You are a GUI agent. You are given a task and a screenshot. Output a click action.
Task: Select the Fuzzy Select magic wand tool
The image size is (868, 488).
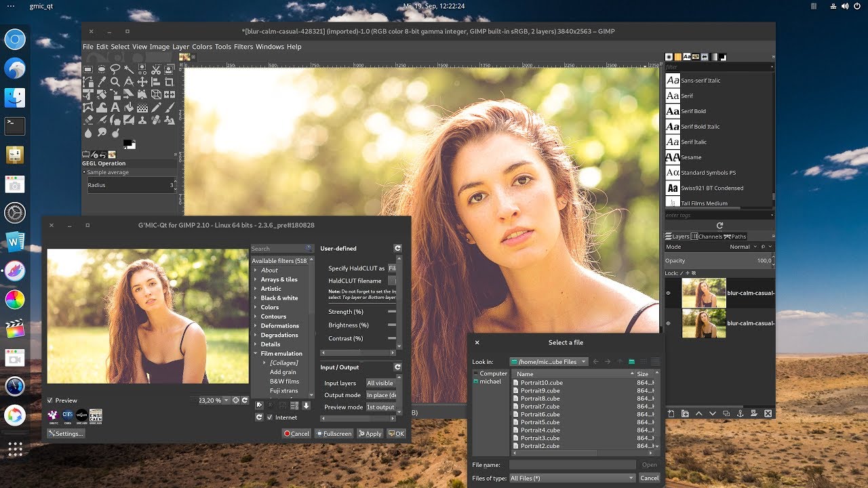129,70
